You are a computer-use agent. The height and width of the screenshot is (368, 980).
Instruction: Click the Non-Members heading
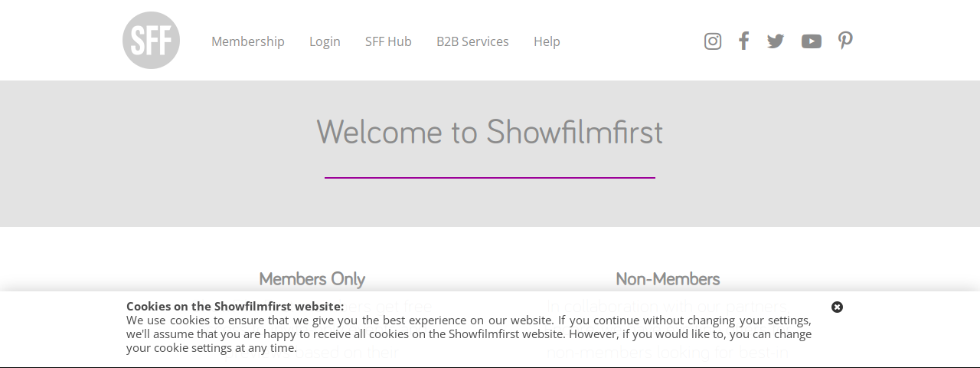coord(668,279)
